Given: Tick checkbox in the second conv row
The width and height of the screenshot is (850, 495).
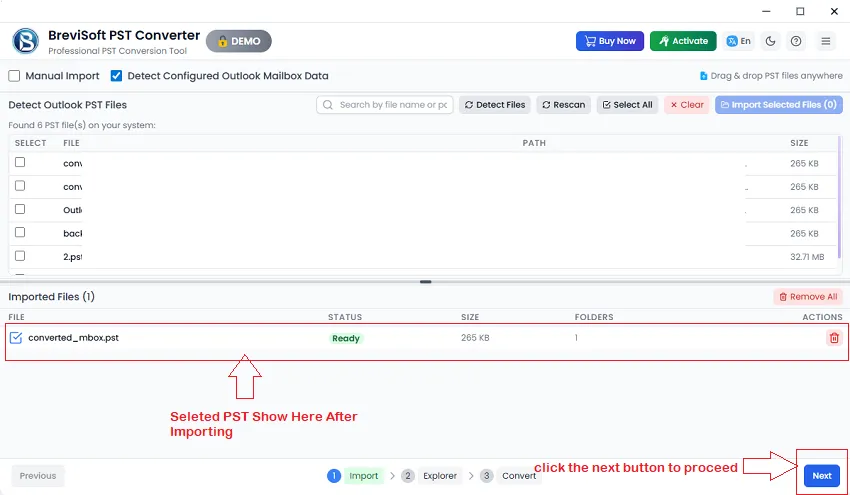Looking at the screenshot, I should [20, 186].
